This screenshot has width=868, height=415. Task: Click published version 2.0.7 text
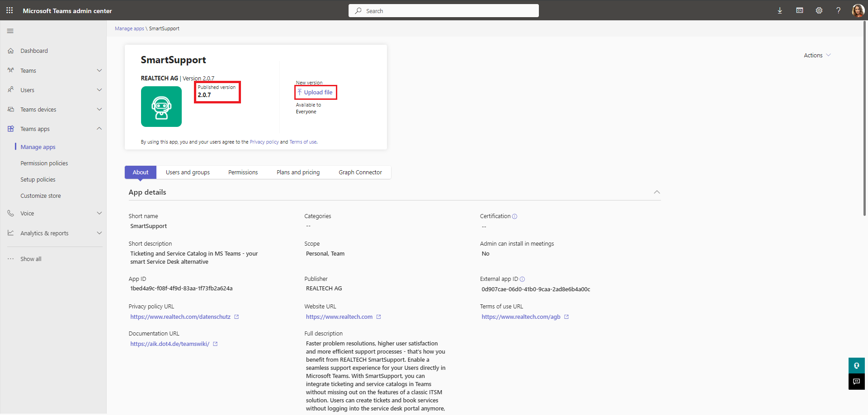pyautogui.click(x=204, y=95)
